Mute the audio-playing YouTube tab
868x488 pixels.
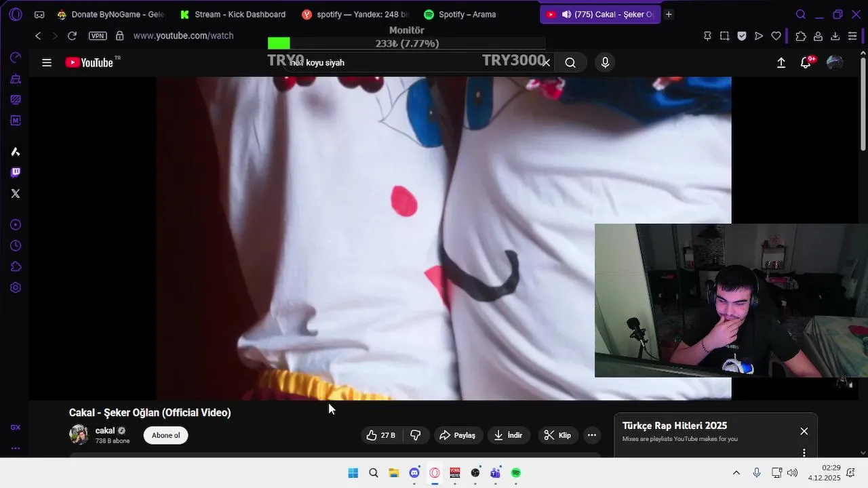[x=566, y=14]
